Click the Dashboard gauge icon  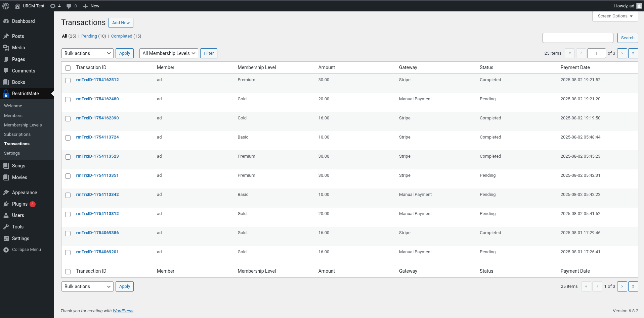click(6, 21)
